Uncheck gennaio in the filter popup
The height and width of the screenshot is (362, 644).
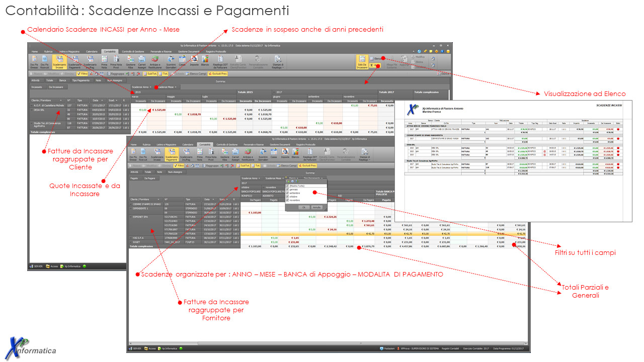(x=287, y=190)
